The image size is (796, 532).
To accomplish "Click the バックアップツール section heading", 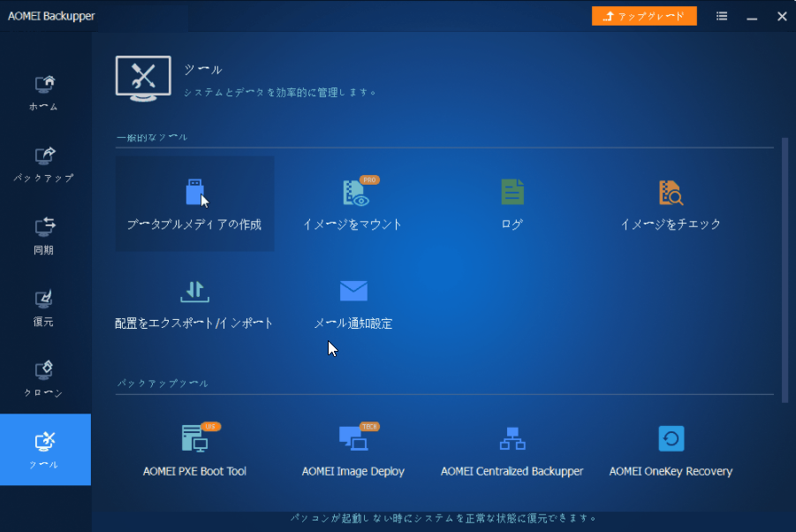I will (163, 384).
